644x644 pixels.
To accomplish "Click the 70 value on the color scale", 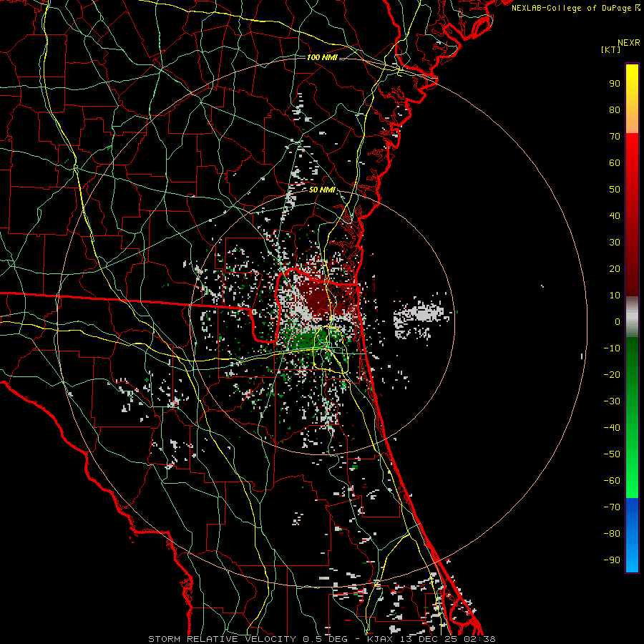I will pos(615,137).
